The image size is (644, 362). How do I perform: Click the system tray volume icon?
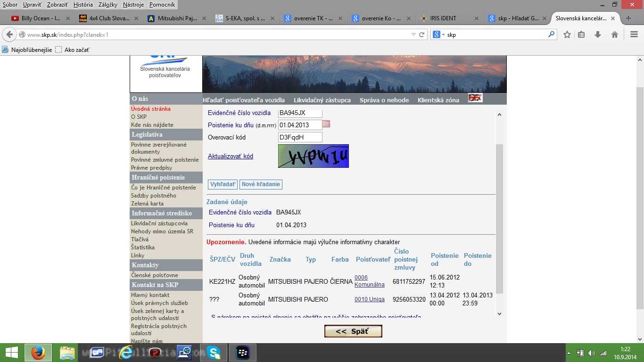tap(591, 353)
